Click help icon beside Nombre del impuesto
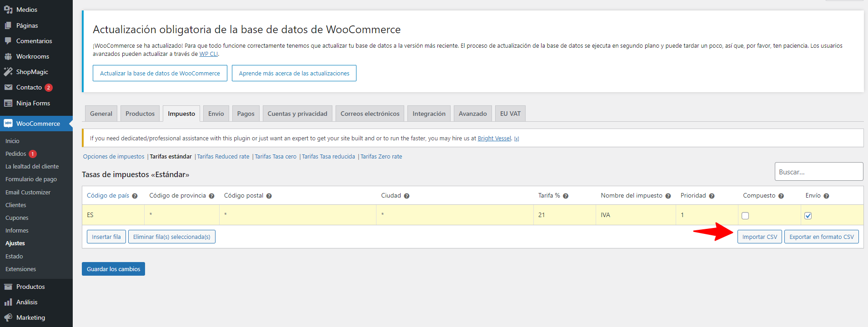This screenshot has height=327, width=868. 668,196
